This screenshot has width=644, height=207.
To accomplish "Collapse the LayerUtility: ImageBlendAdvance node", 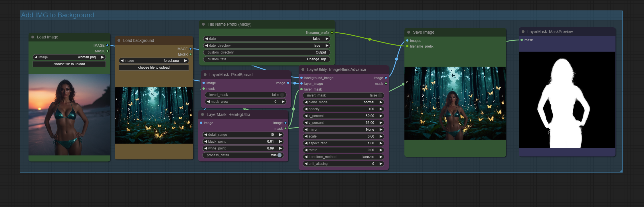I will click(x=303, y=69).
